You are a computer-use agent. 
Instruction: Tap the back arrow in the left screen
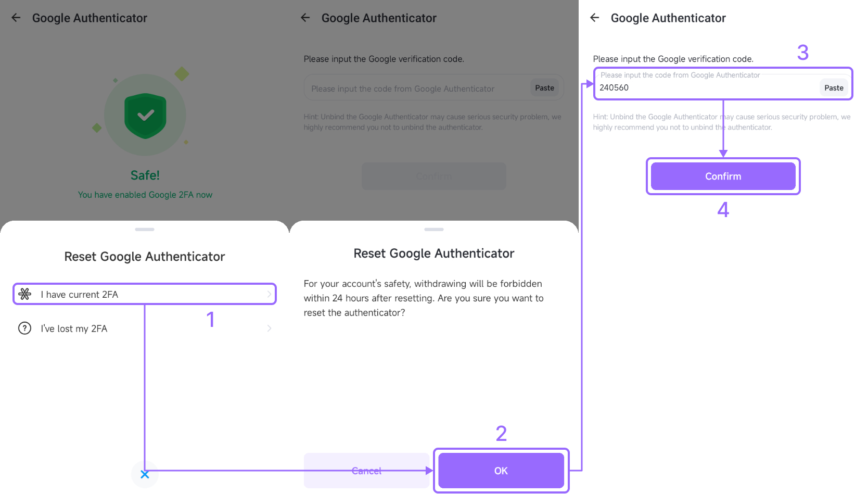click(x=16, y=18)
